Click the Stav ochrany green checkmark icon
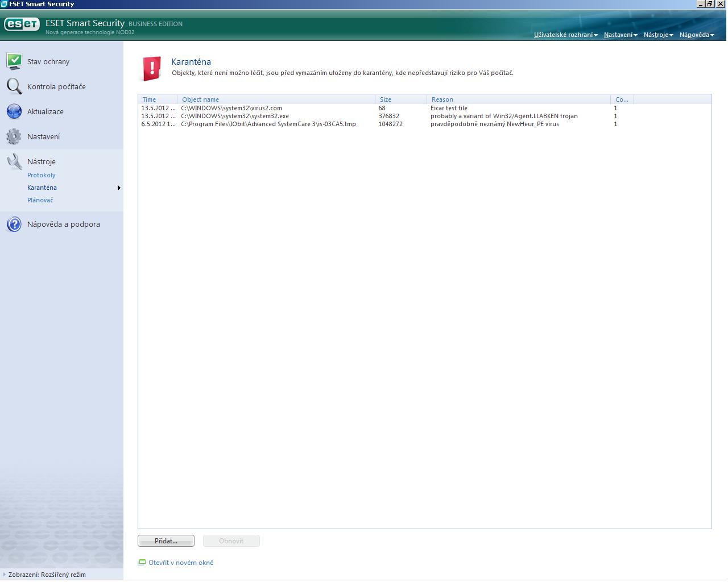The width and height of the screenshot is (728, 582). click(x=14, y=61)
